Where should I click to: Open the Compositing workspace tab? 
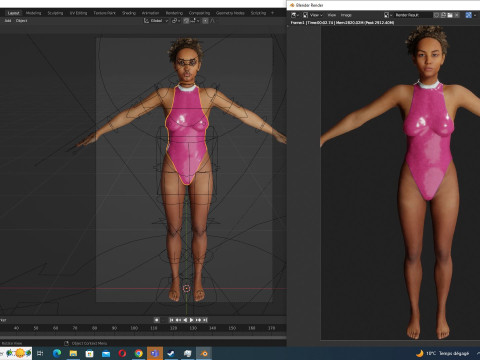click(199, 13)
